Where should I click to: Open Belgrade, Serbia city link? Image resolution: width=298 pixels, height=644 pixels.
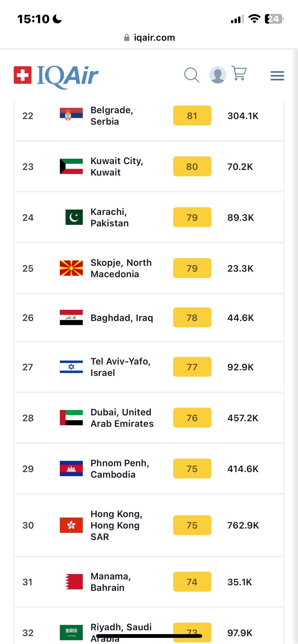pyautogui.click(x=112, y=116)
